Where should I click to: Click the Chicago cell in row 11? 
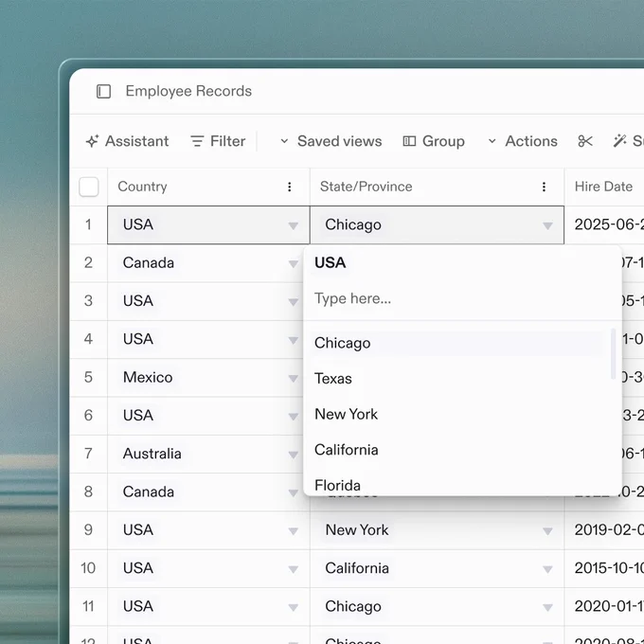pos(437,606)
